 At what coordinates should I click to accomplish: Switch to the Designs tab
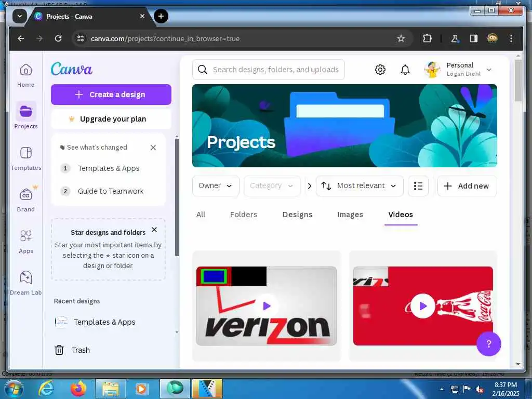(297, 215)
